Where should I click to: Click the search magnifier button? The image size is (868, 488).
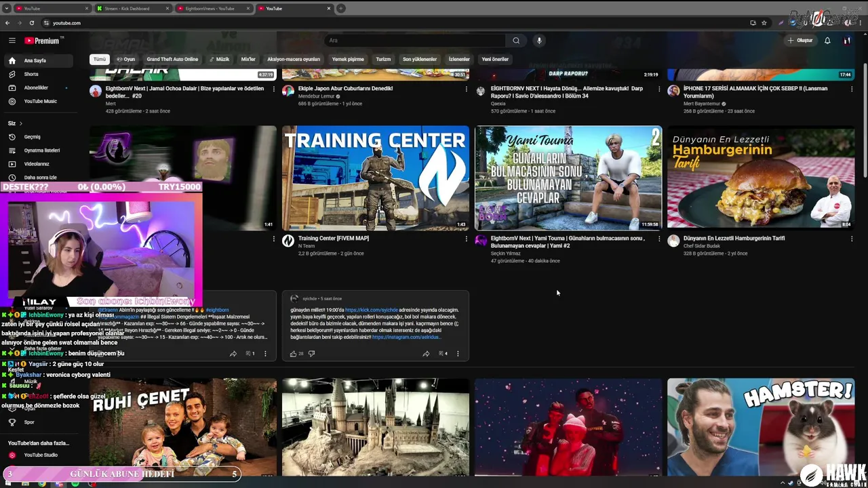coord(516,41)
